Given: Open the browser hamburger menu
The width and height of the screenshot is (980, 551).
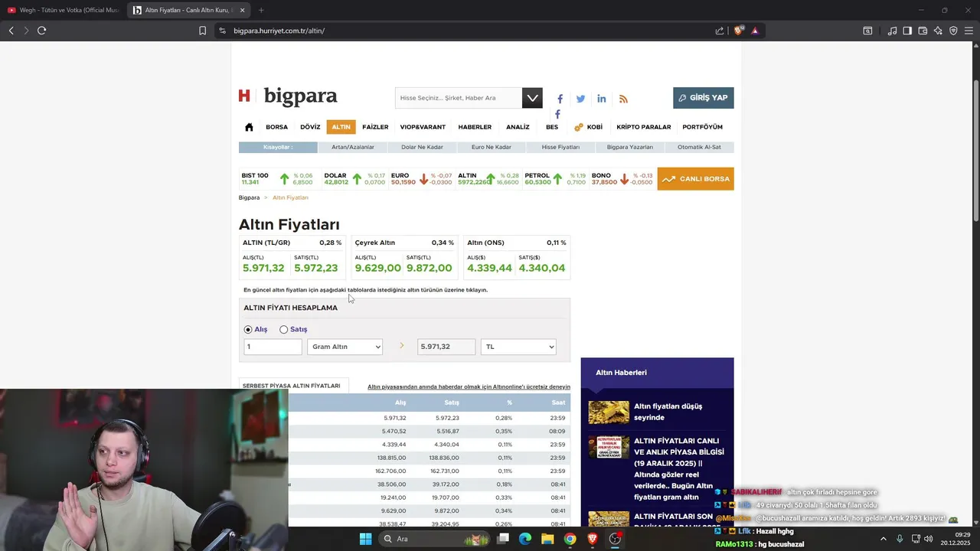Looking at the screenshot, I should (969, 31).
